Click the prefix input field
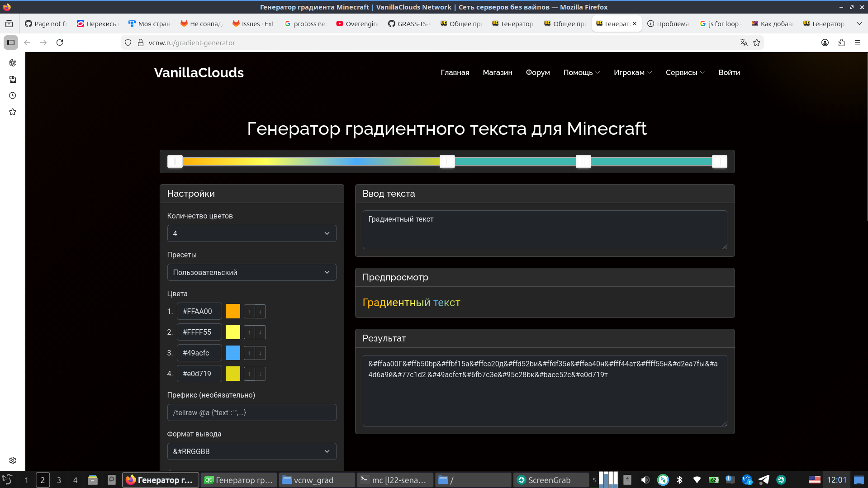Image resolution: width=868 pixels, height=488 pixels. click(x=251, y=412)
